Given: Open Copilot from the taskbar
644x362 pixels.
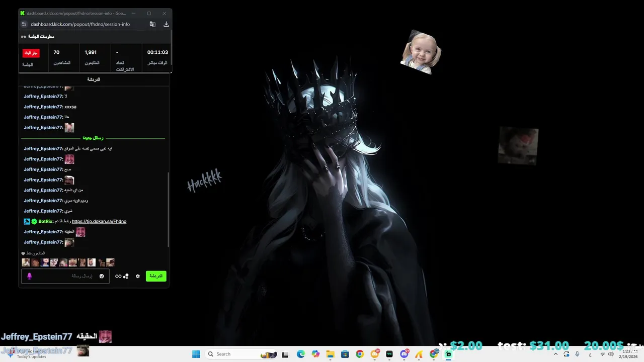Looking at the screenshot, I should pyautogui.click(x=315, y=354).
